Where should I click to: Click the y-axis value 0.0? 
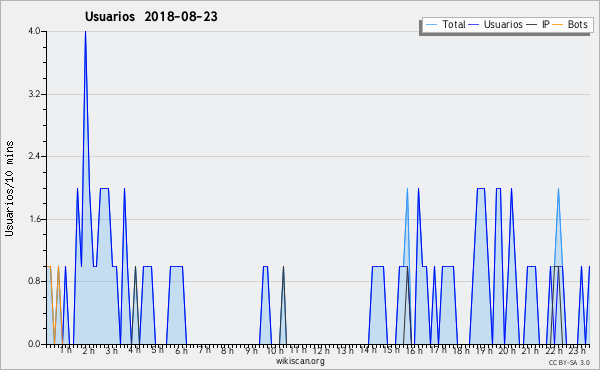[34, 344]
